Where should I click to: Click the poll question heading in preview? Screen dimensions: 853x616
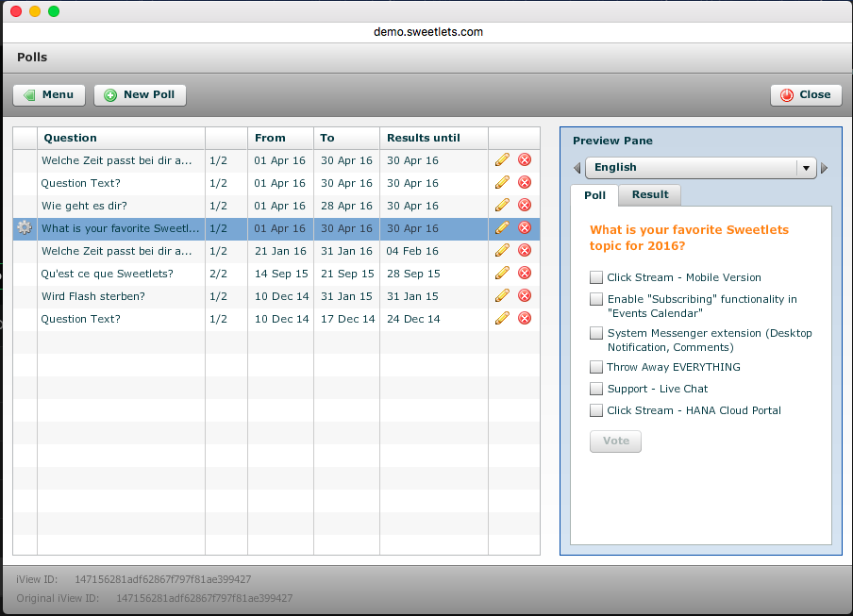pos(689,238)
